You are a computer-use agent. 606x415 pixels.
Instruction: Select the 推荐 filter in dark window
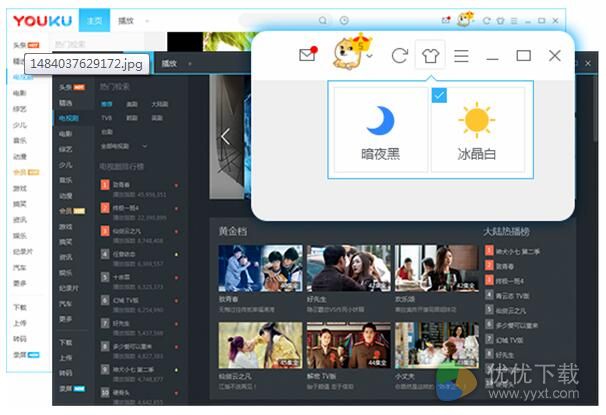(107, 104)
